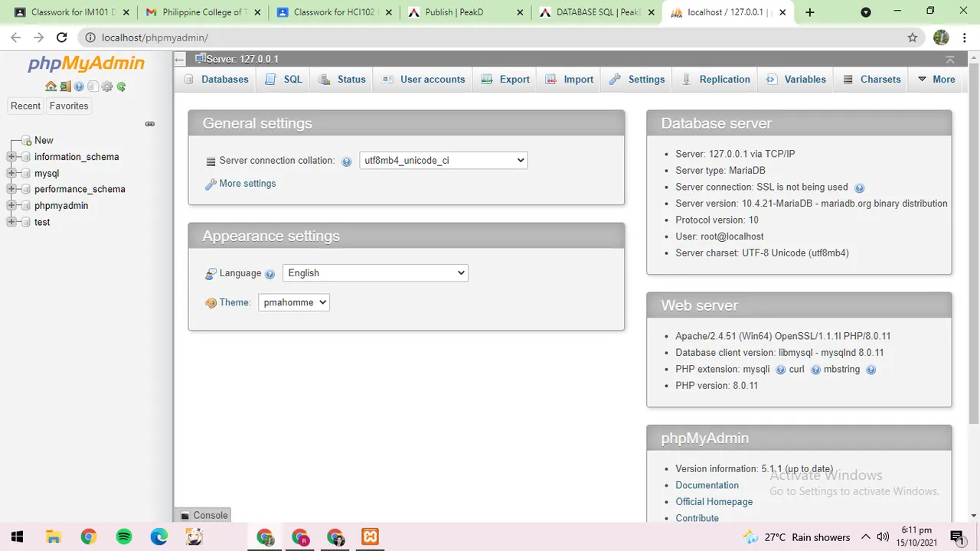Viewport: 980px width, 551px height.
Task: Open the User accounts tab
Action: pyautogui.click(x=423, y=80)
